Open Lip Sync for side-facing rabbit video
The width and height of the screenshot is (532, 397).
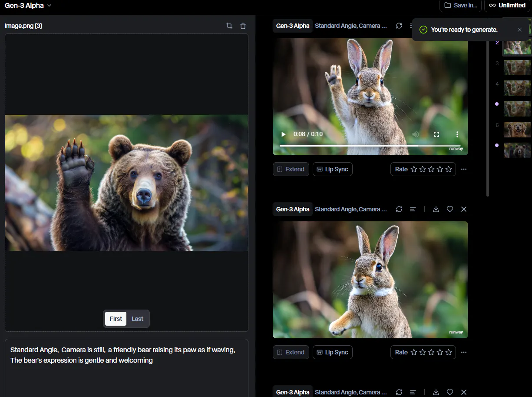point(333,352)
